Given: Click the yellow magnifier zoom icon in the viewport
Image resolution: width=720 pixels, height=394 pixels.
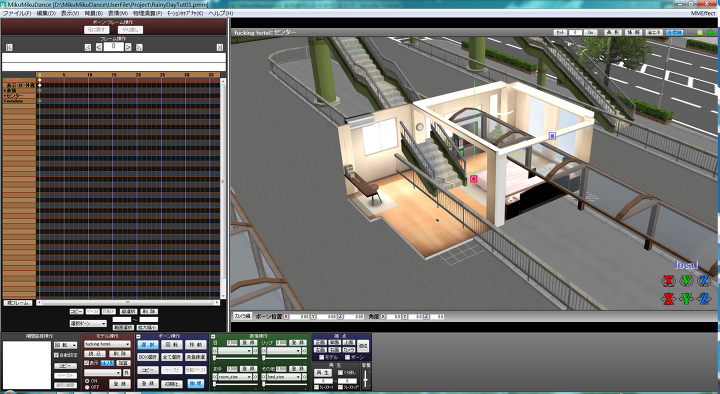Looking at the screenshot, I should (x=700, y=33).
